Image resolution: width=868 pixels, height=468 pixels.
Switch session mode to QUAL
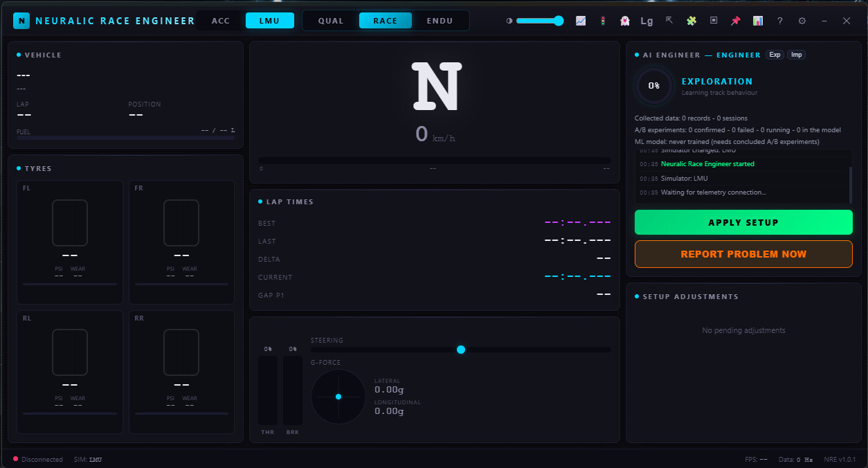(331, 21)
